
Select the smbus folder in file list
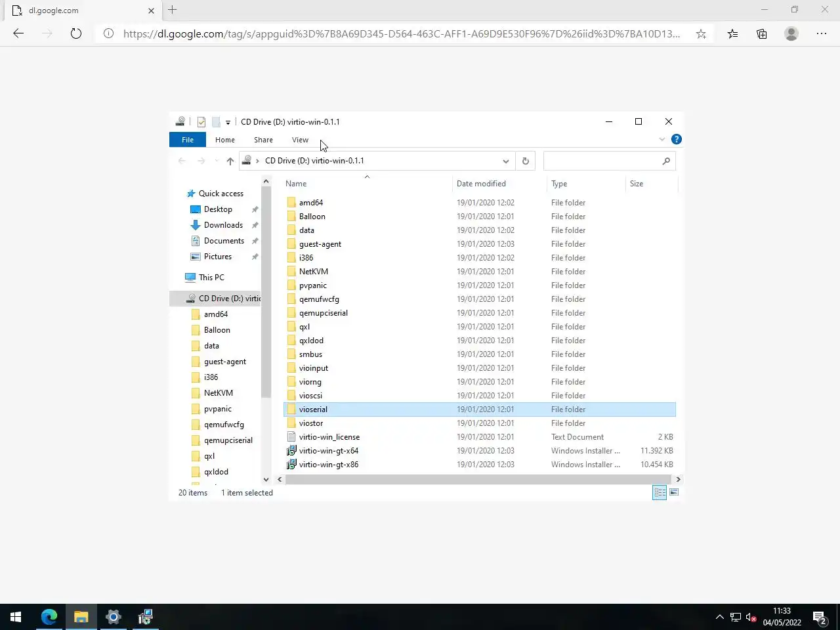[x=310, y=354]
